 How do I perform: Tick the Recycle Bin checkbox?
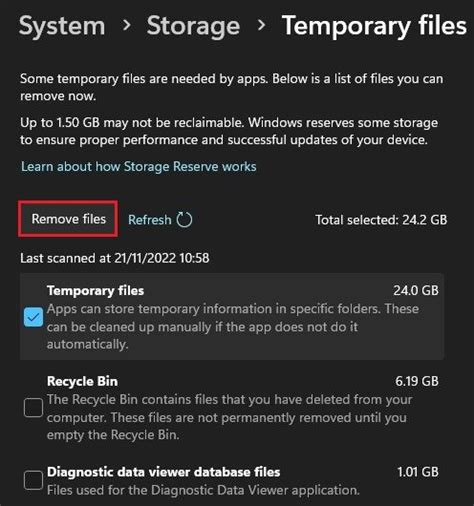(x=33, y=407)
